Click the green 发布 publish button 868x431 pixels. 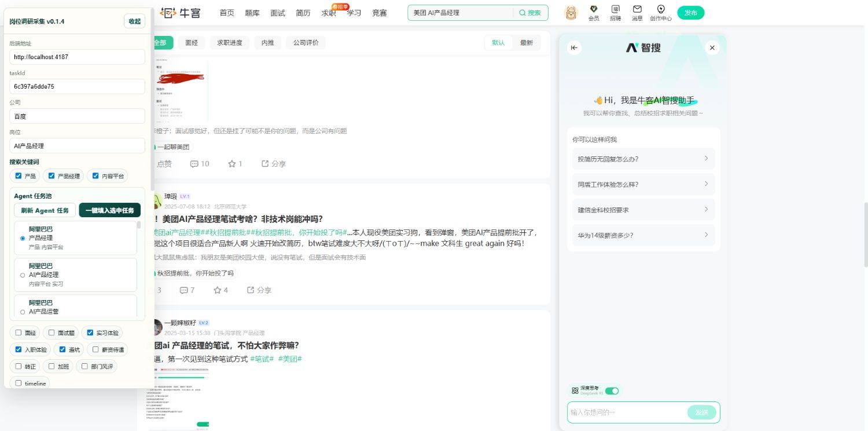pos(691,13)
